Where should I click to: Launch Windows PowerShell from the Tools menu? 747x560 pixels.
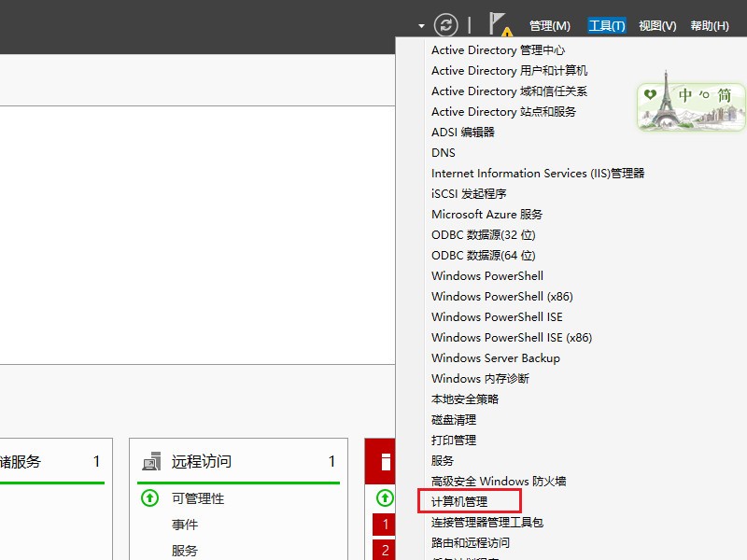click(x=486, y=275)
